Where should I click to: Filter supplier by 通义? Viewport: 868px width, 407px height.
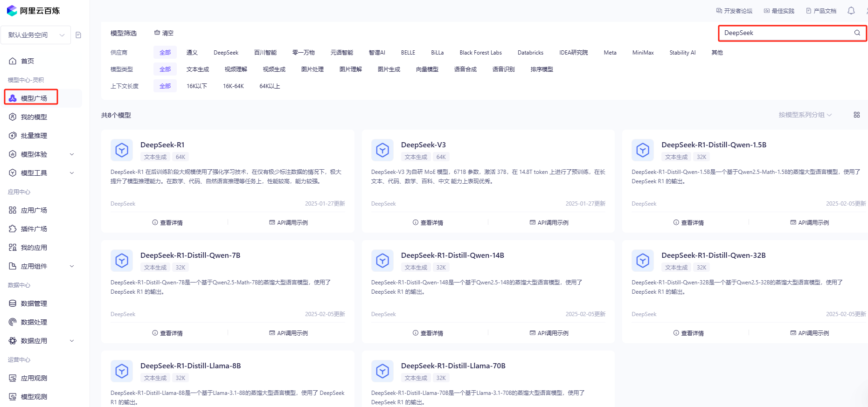[x=192, y=53]
